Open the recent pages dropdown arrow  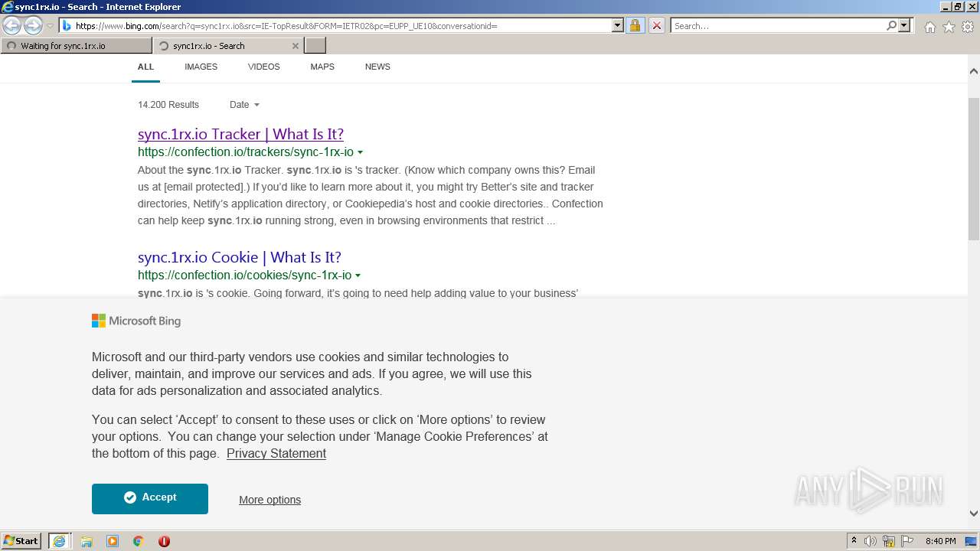click(x=50, y=26)
